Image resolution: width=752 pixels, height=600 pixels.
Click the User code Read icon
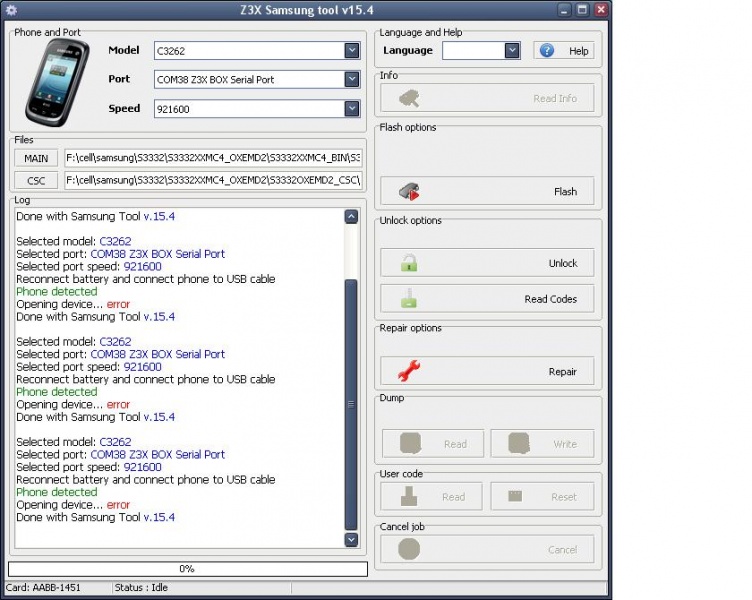pos(409,496)
